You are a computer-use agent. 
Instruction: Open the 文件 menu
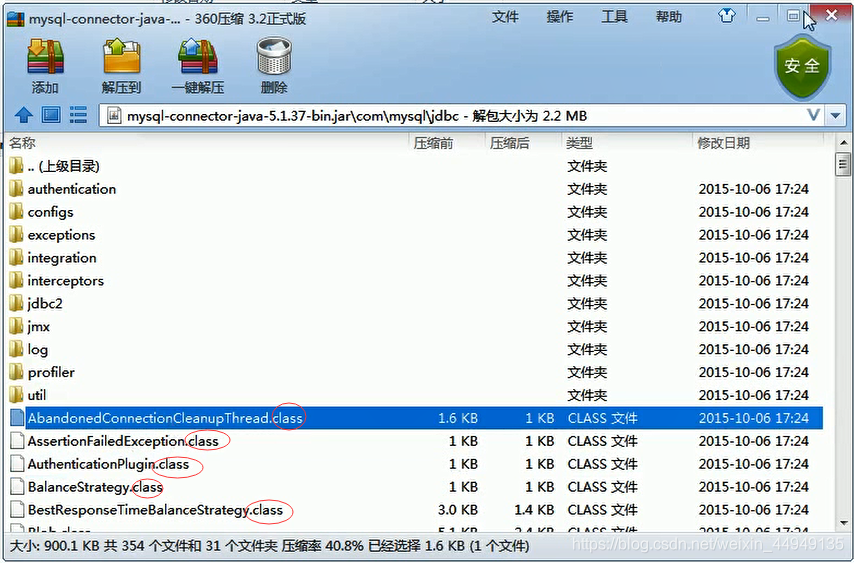pyautogui.click(x=505, y=17)
